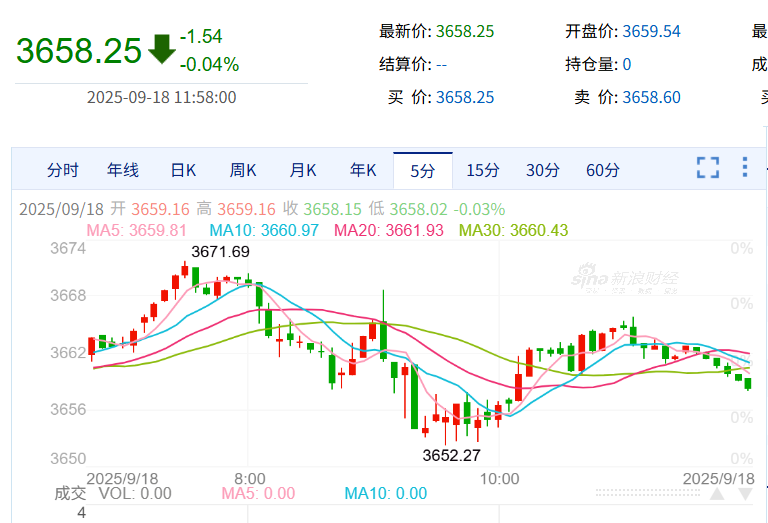Select the 月K monthly chart tab

click(x=303, y=170)
